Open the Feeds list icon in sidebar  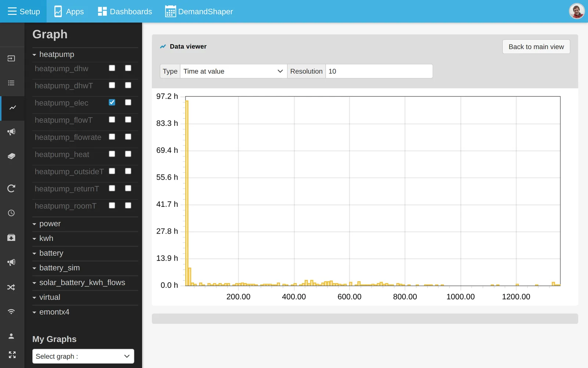coord(11,83)
